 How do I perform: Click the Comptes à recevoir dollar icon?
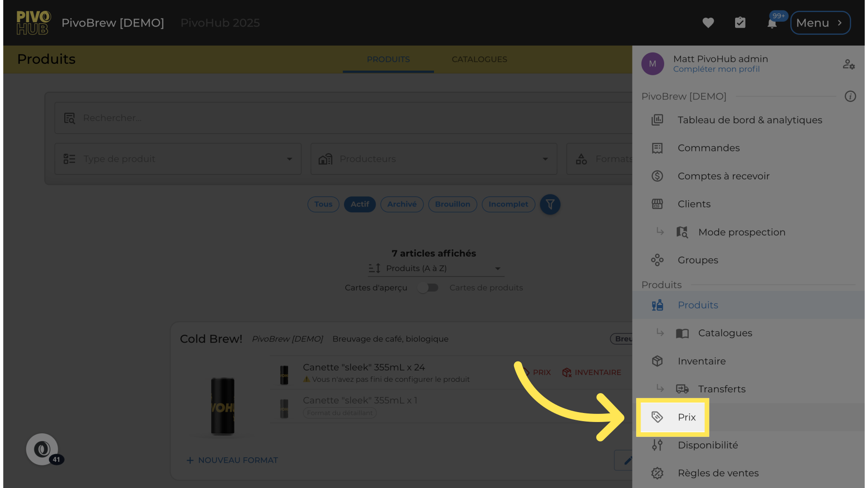(x=657, y=176)
